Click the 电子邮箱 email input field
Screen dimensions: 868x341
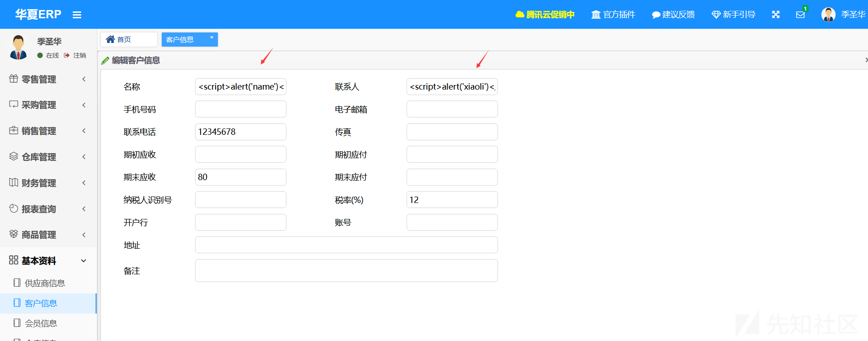[x=452, y=109]
